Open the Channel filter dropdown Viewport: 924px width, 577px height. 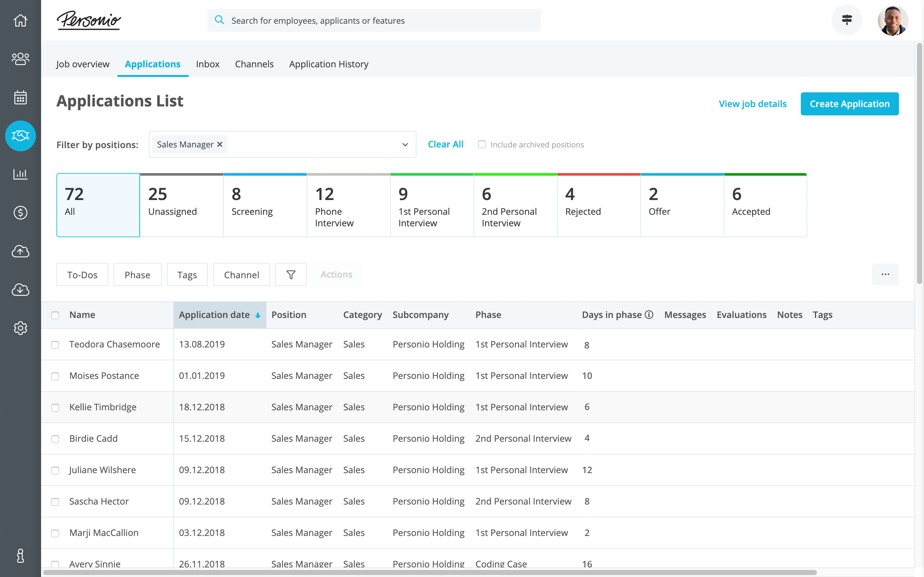click(x=241, y=274)
